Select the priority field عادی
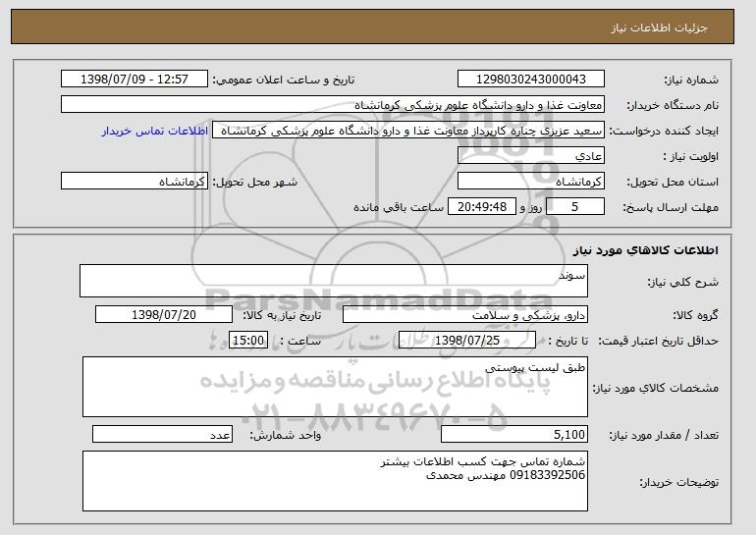The image size is (756, 535). (531, 156)
